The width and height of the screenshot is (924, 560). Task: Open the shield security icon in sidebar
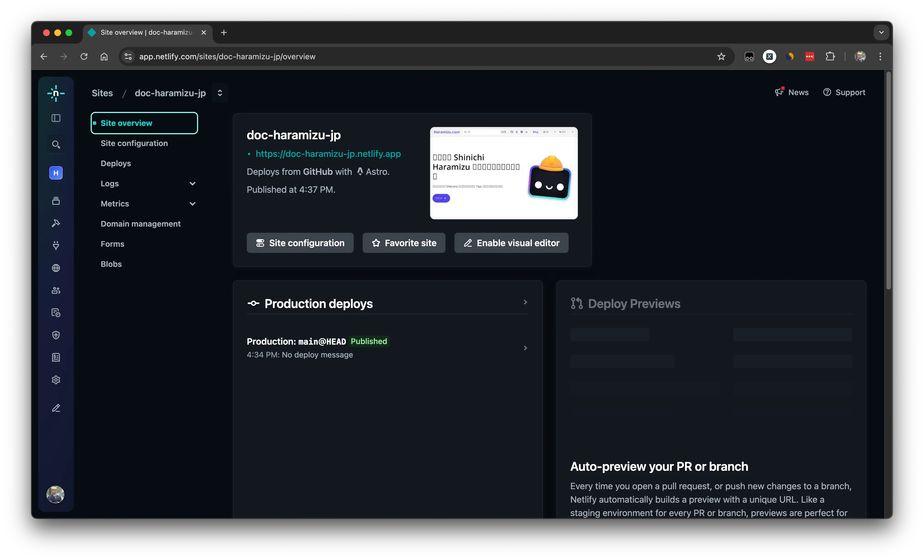click(x=56, y=335)
